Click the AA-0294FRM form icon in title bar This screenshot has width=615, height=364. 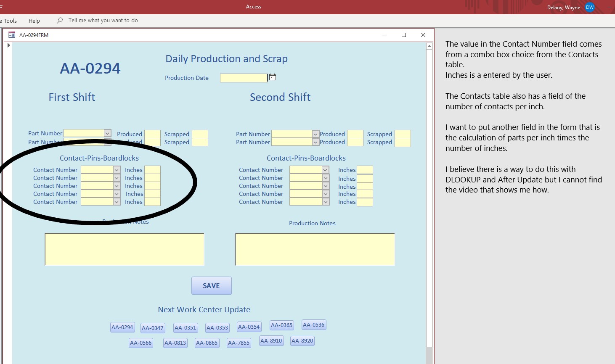(12, 35)
